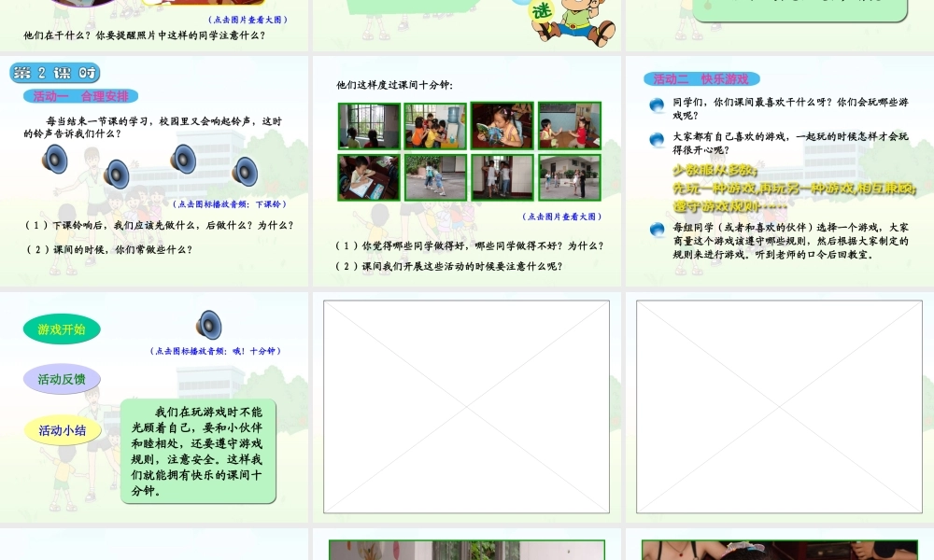Open the photo of children by the window

[x=369, y=126]
